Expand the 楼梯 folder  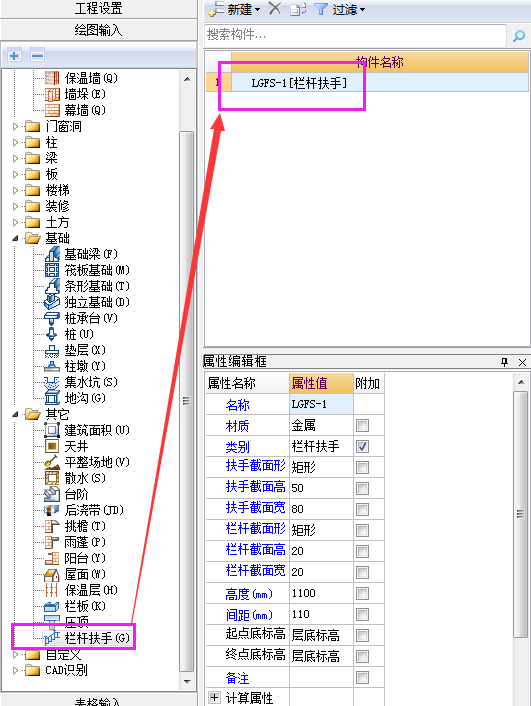pyautogui.click(x=15, y=190)
